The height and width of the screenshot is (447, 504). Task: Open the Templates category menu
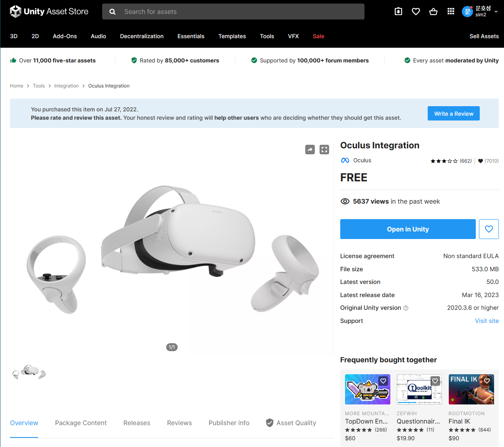point(232,36)
